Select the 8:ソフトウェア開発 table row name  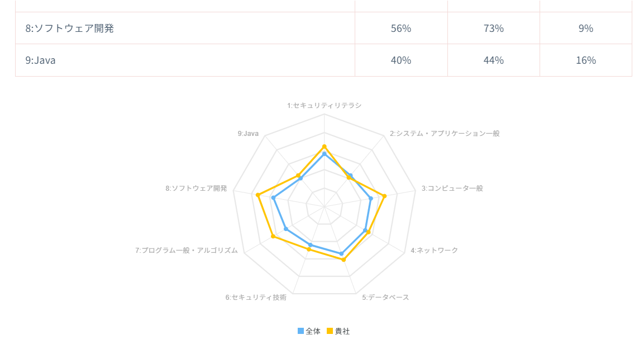coord(70,28)
